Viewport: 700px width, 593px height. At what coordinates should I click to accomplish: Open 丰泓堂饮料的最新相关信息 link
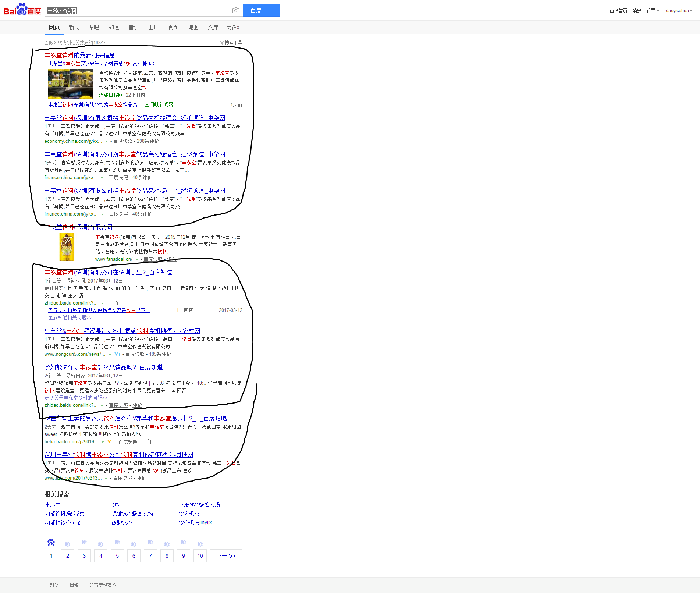click(79, 55)
